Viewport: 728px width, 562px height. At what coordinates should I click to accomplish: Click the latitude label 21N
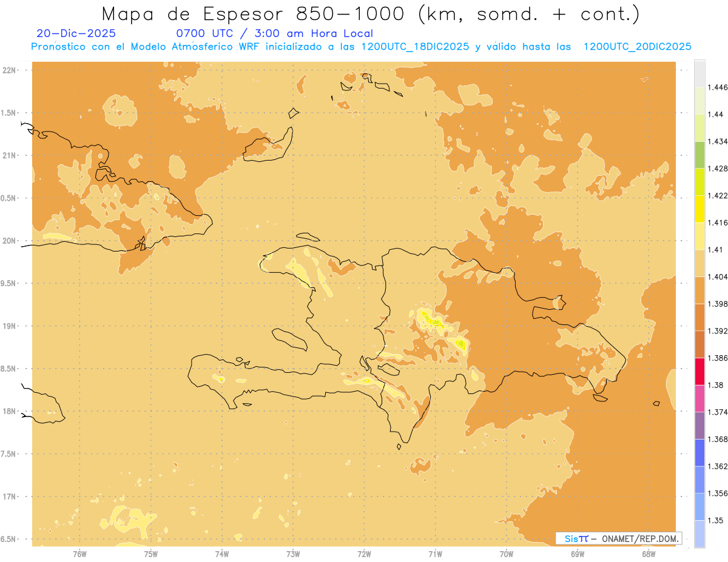coord(9,155)
